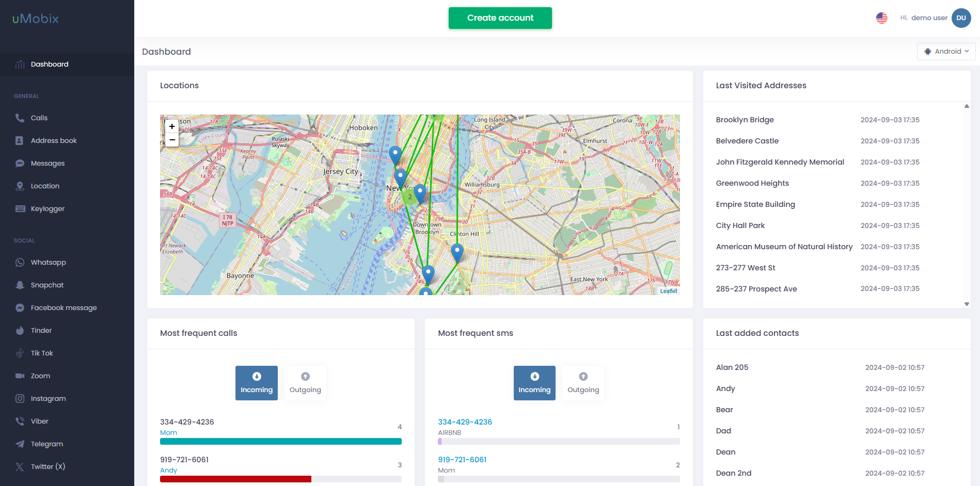Click Belvedere Castle address entry
980x486 pixels.
coord(747,141)
